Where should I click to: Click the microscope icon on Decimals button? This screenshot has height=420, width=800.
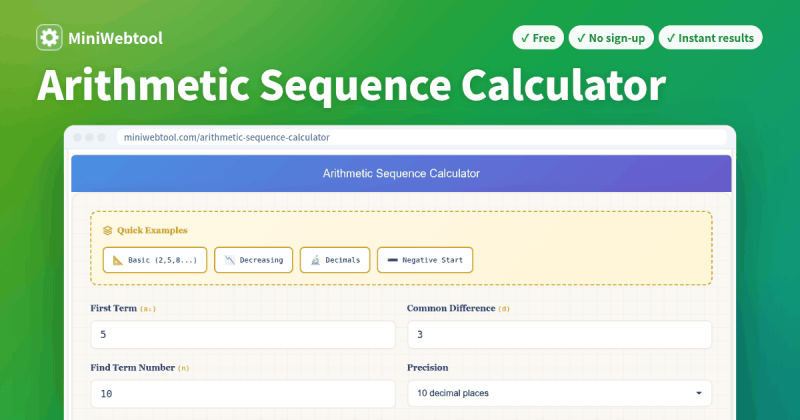point(315,260)
